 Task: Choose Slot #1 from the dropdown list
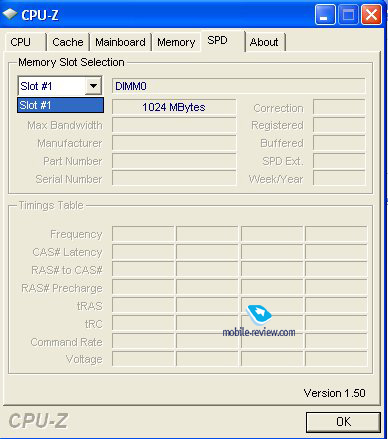60,105
